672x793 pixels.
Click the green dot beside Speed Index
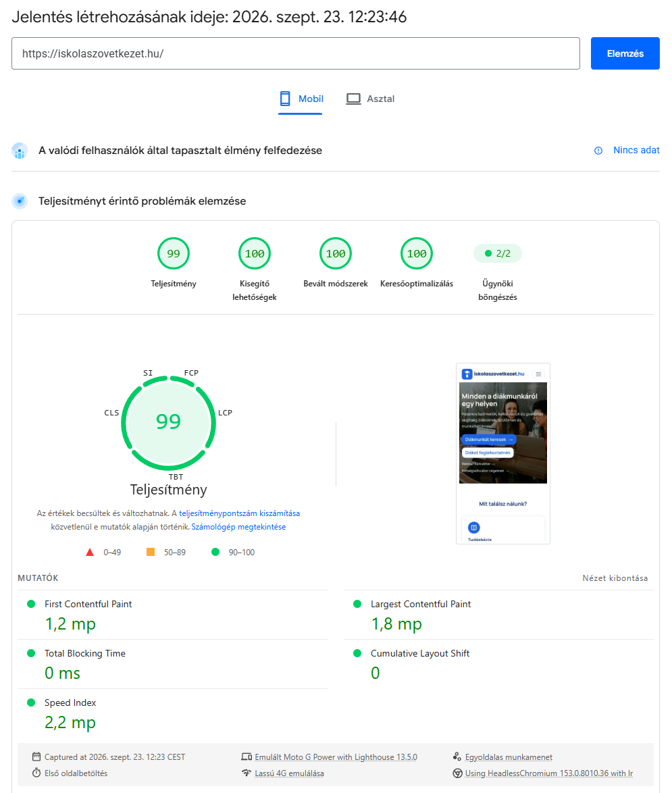[31, 702]
